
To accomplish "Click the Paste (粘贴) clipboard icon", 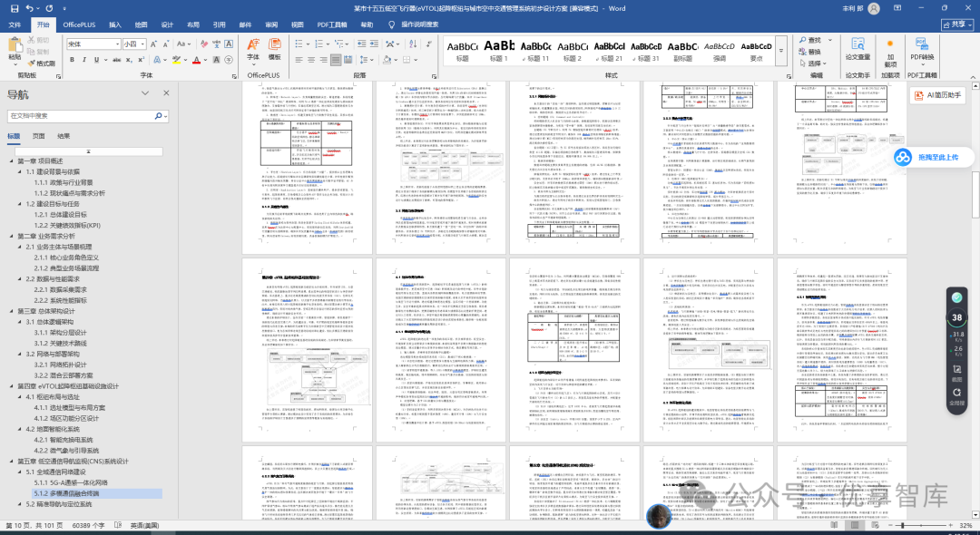I will click(x=15, y=45).
